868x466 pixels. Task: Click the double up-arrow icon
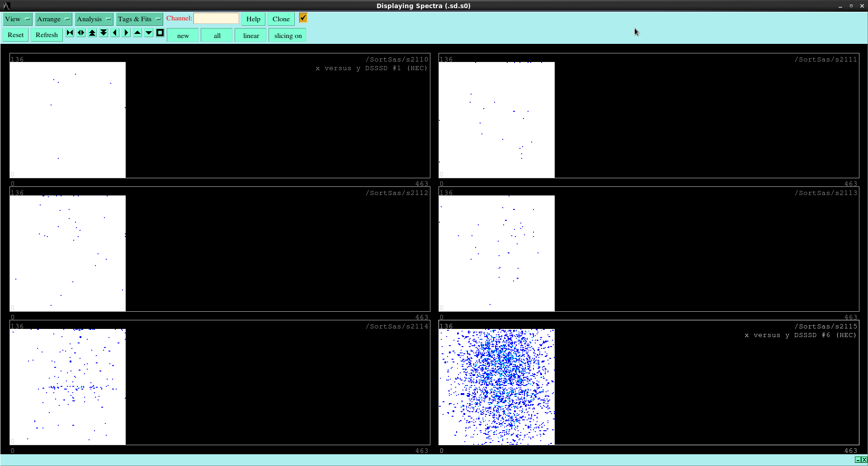(92, 33)
